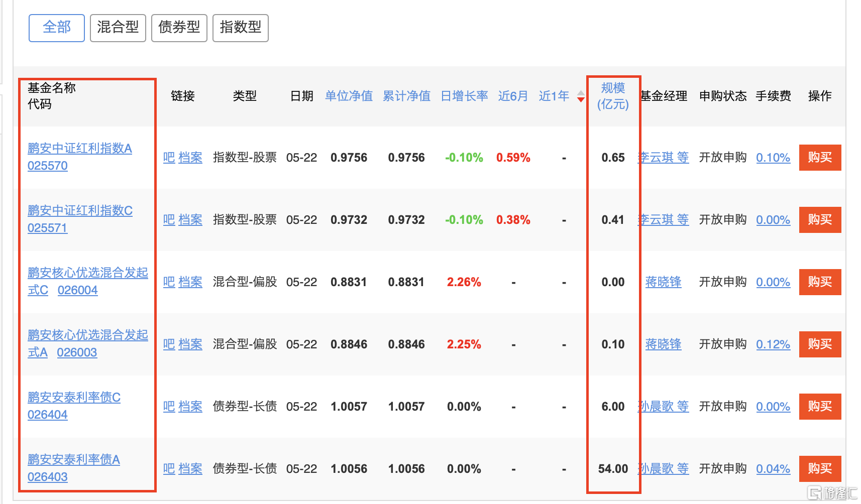The image size is (861, 504).
Task: Click 购买 for 鹏安中证红利指数C
Action: click(820, 220)
